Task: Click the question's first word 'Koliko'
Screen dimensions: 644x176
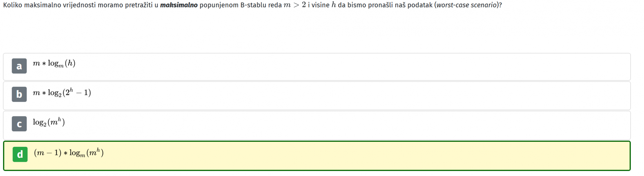Action: [x=13, y=5]
